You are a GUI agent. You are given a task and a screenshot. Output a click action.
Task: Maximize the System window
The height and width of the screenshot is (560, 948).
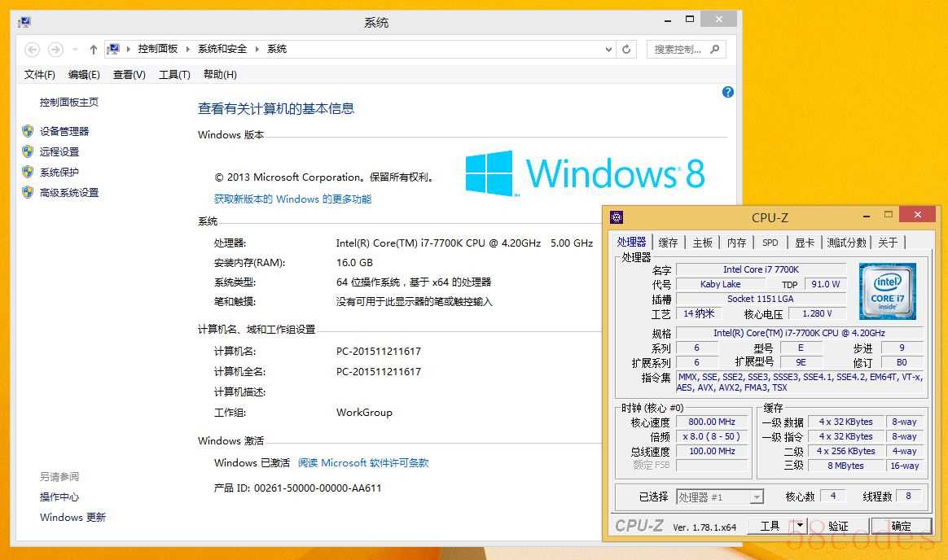(689, 20)
